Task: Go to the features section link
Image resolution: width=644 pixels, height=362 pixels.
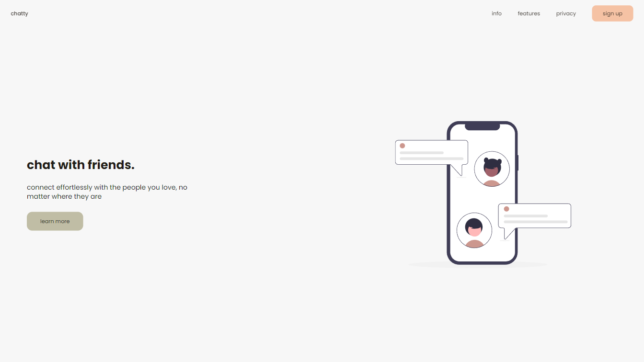Action: [529, 13]
